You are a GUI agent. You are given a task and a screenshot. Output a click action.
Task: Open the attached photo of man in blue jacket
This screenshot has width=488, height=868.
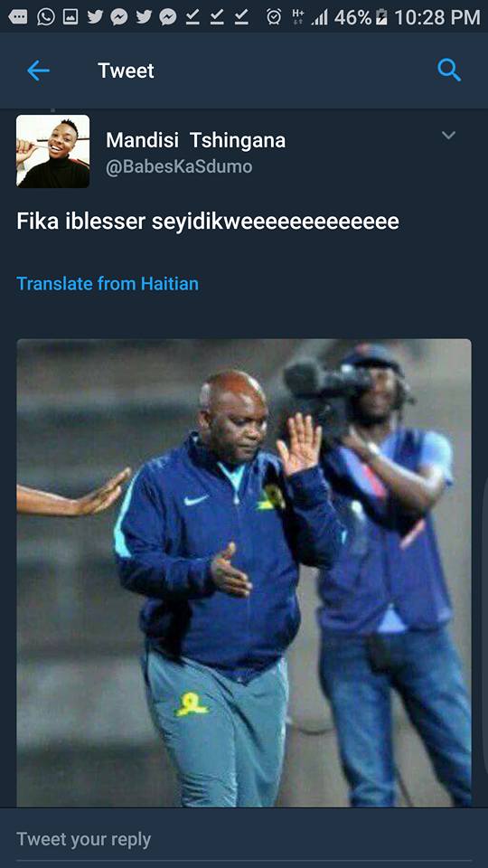[244, 572]
